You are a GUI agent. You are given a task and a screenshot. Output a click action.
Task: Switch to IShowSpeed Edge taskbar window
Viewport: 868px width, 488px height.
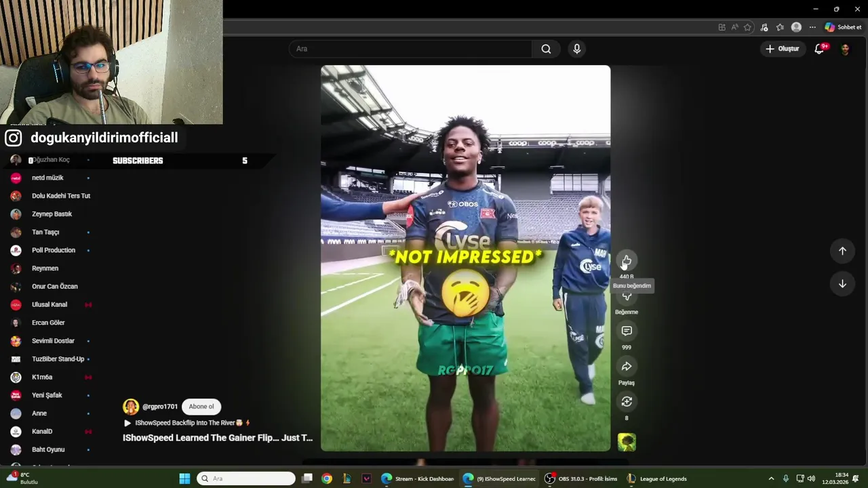(x=499, y=479)
